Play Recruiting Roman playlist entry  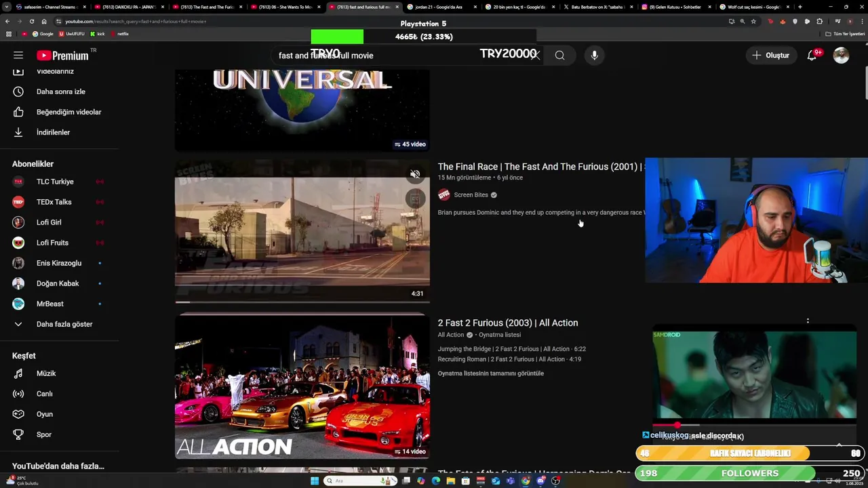(509, 359)
